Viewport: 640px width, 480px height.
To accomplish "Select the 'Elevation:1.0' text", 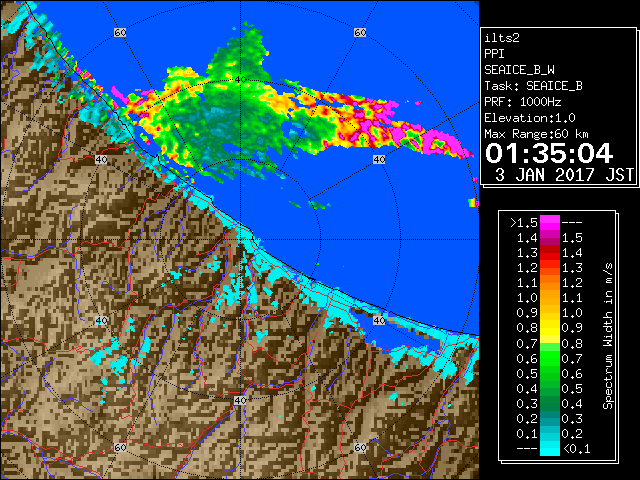I will tap(530, 118).
